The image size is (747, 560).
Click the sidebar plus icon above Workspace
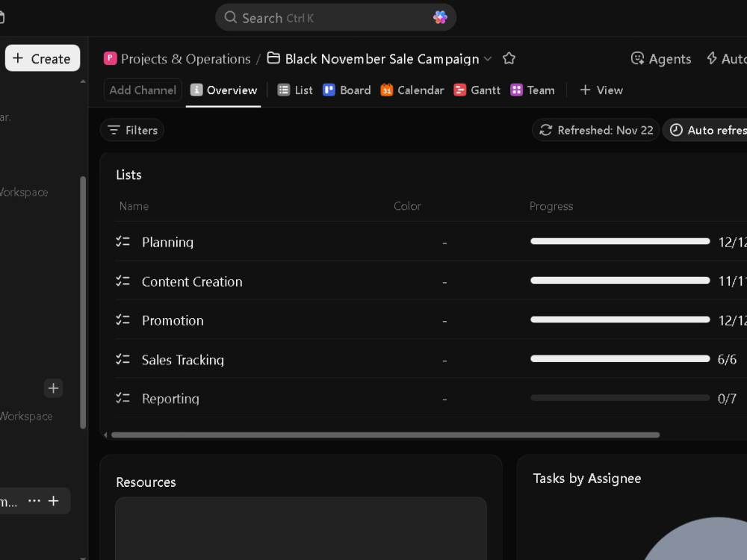coord(53,388)
